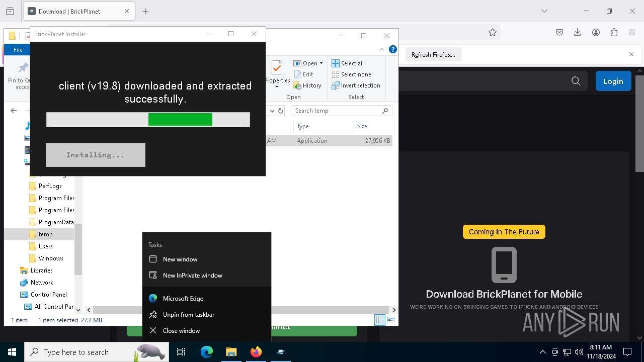Click History in Explorer ribbon
This screenshot has width=644, height=362.
[307, 85]
